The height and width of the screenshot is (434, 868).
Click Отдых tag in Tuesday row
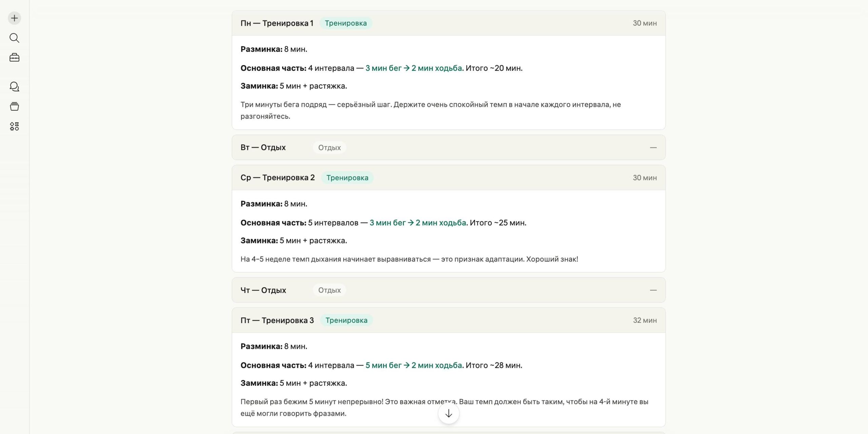[x=329, y=147]
